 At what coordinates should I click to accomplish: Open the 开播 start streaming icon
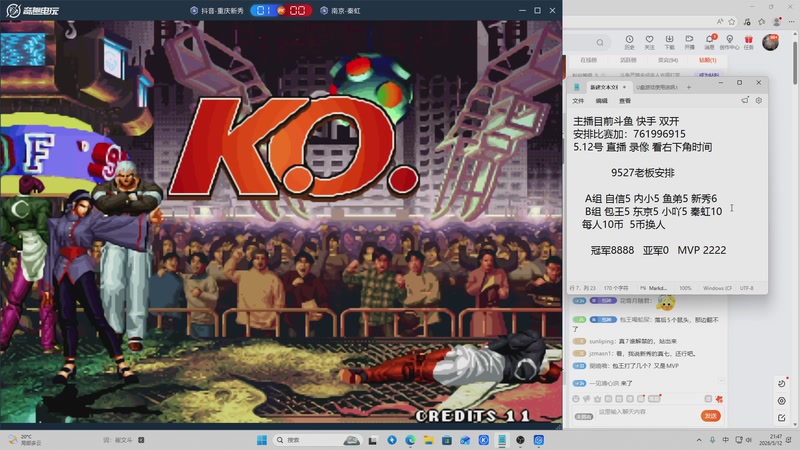[x=689, y=42]
